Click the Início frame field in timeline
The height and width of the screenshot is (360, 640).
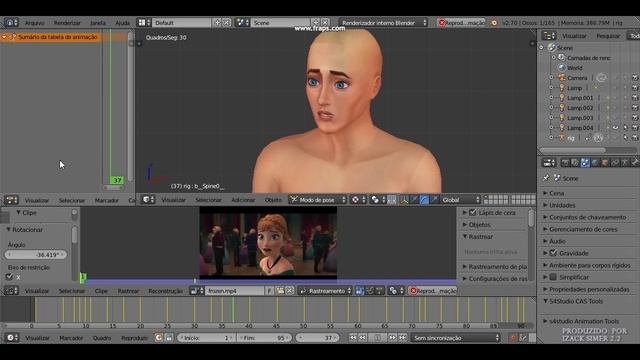(207, 338)
